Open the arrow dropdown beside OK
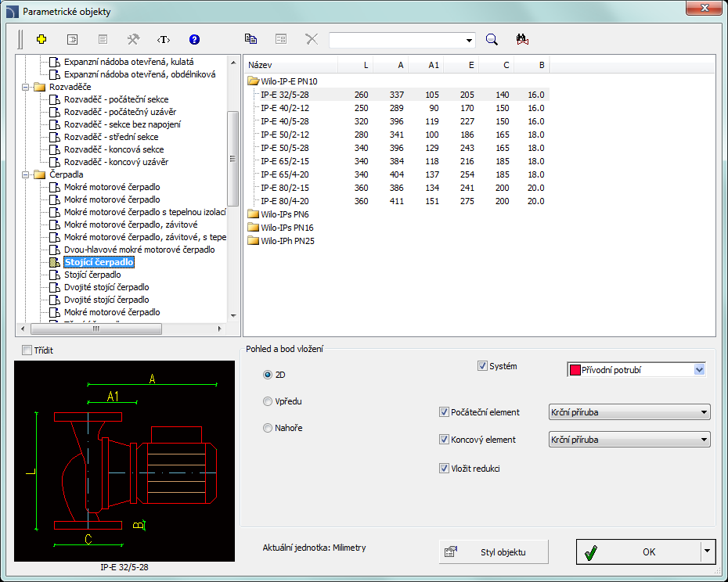 [707, 551]
